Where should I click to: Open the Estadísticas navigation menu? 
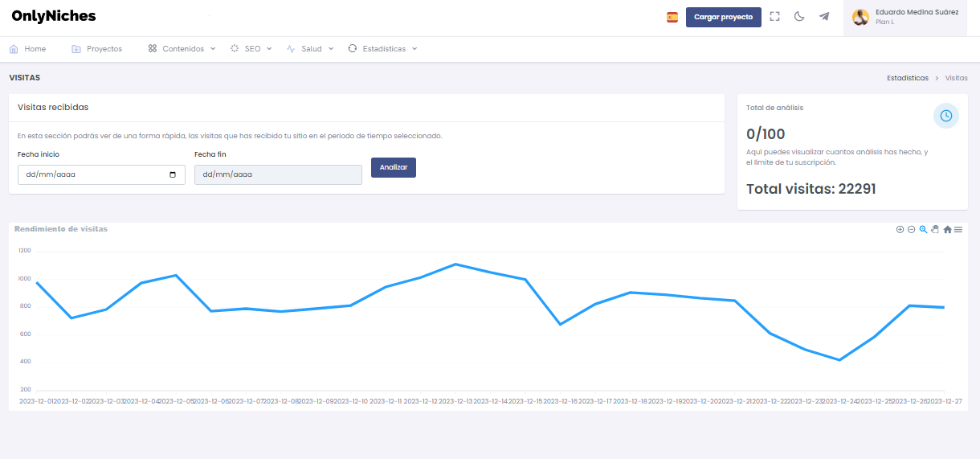click(x=383, y=49)
